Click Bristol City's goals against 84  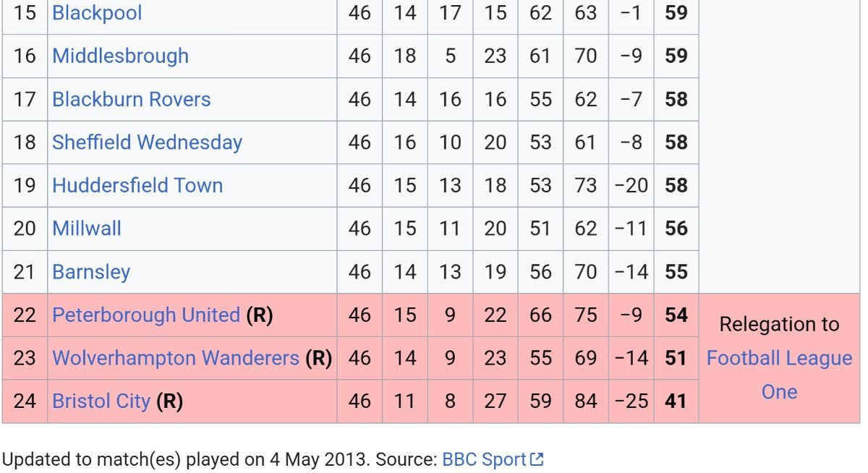585,401
